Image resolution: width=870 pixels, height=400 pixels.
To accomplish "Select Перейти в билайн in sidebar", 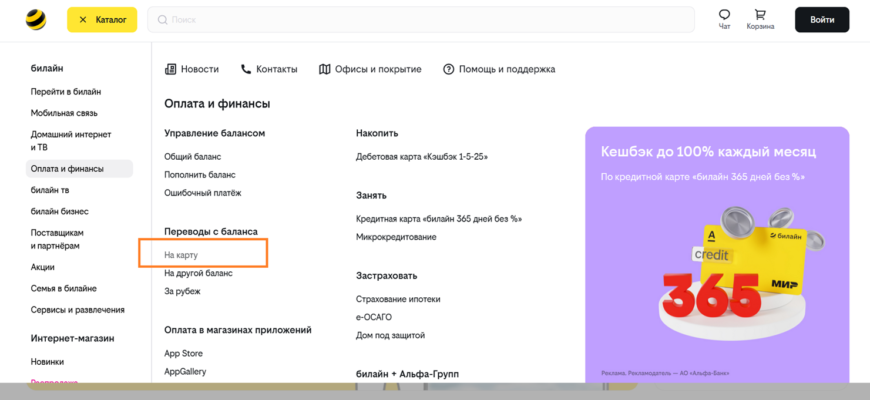I will click(65, 92).
